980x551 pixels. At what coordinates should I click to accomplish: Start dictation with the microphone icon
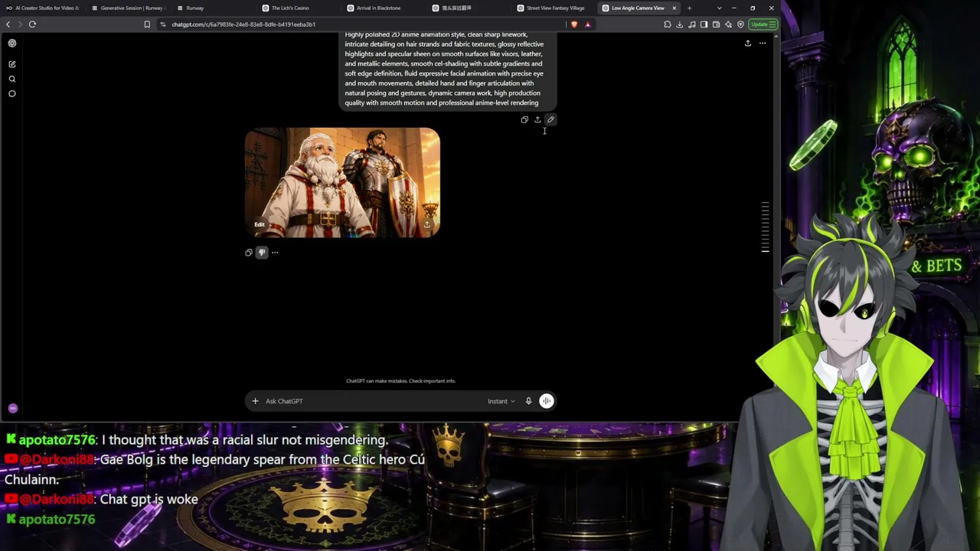tap(528, 401)
